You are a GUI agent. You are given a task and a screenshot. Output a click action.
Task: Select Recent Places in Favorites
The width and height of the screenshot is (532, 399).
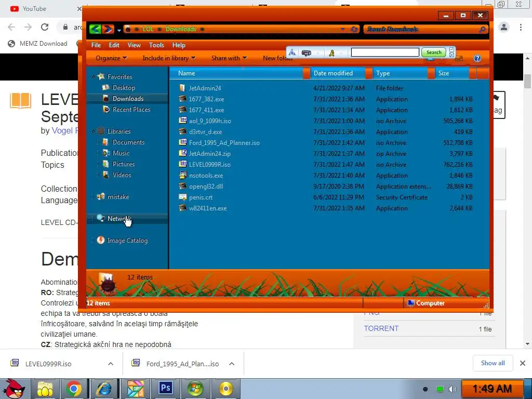[x=131, y=109]
